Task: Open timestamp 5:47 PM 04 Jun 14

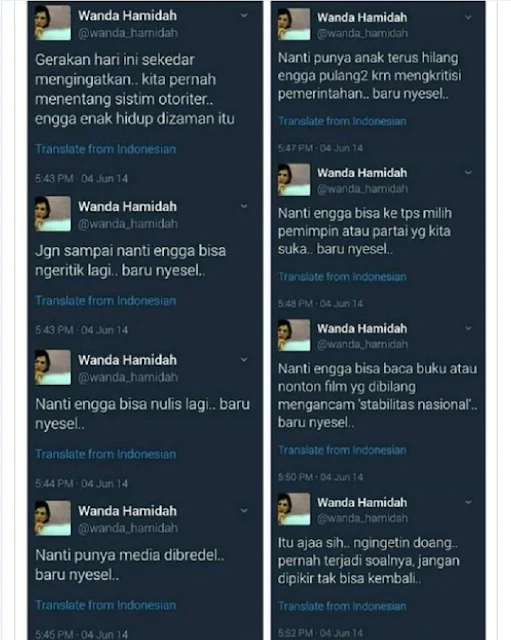Action: [320, 148]
